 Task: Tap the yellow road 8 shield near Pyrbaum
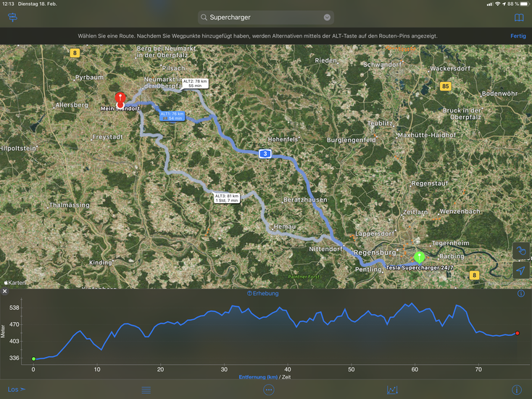click(75, 53)
